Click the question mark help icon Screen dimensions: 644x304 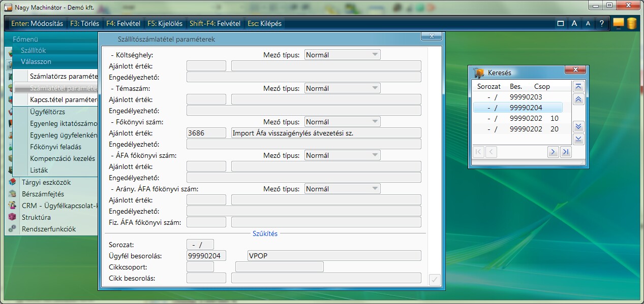point(602,23)
